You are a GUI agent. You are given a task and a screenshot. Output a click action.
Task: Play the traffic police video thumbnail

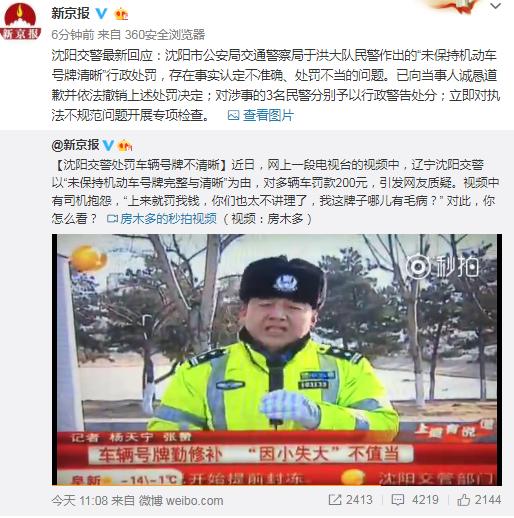point(277,359)
